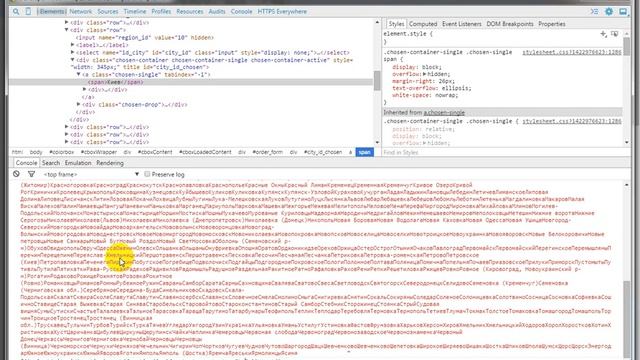Screen dimensions: 640x360
Task: Focus the Find in Styles field
Action: (502, 152)
